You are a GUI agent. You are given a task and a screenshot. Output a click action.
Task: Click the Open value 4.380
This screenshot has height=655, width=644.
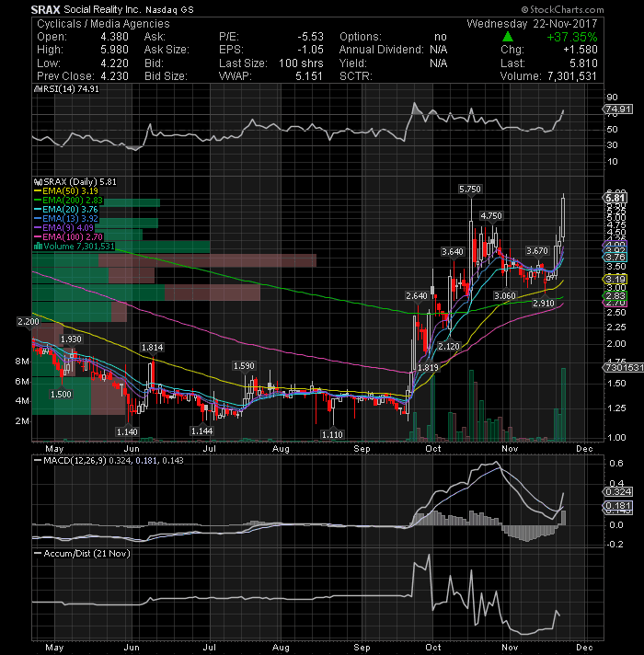pos(114,37)
